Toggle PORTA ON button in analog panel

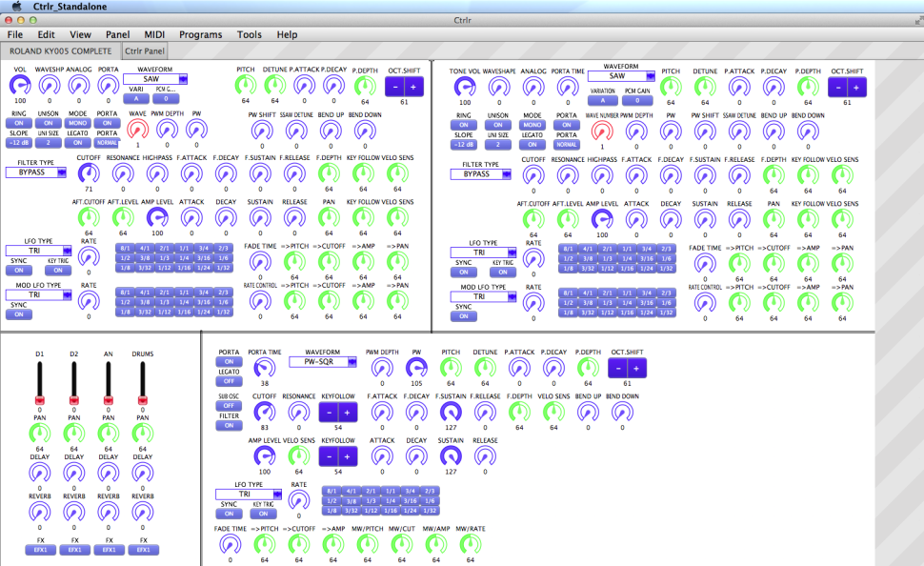click(x=229, y=361)
